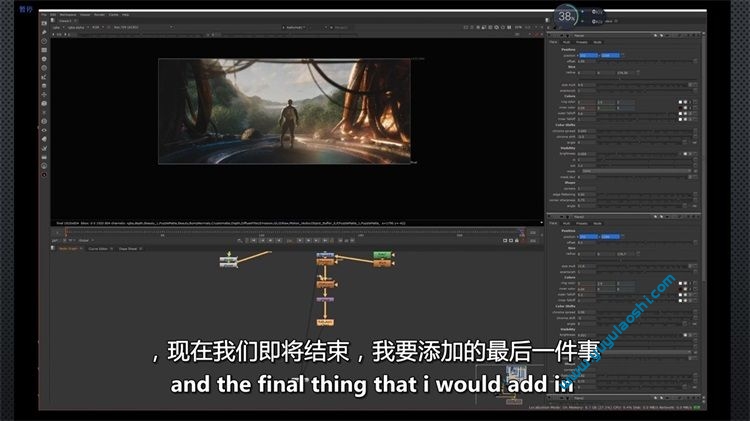Open the Image nodes toolbar icon

coord(44,23)
